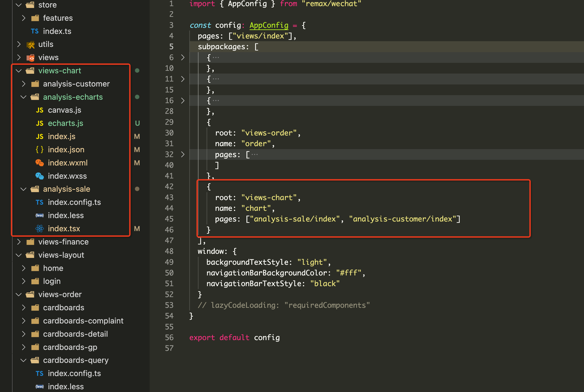584x392 pixels.
Task: Unfold the collapsed code at line 16
Action: click(x=183, y=100)
